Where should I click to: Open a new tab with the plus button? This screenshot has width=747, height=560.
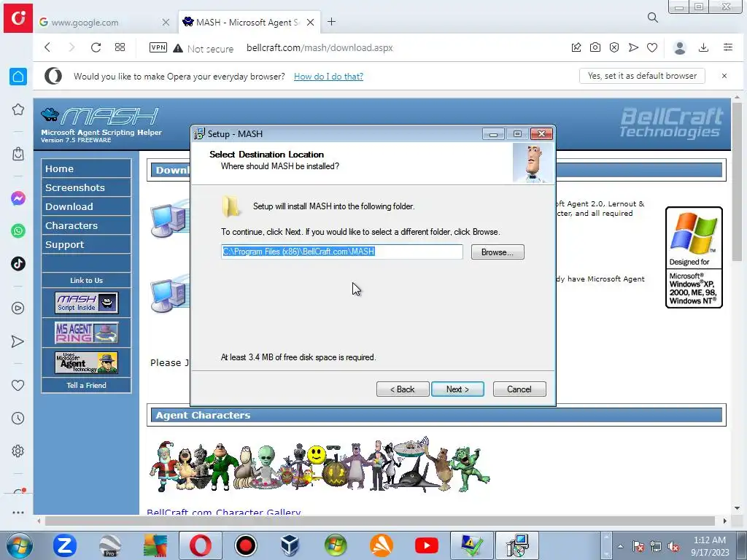[332, 21]
